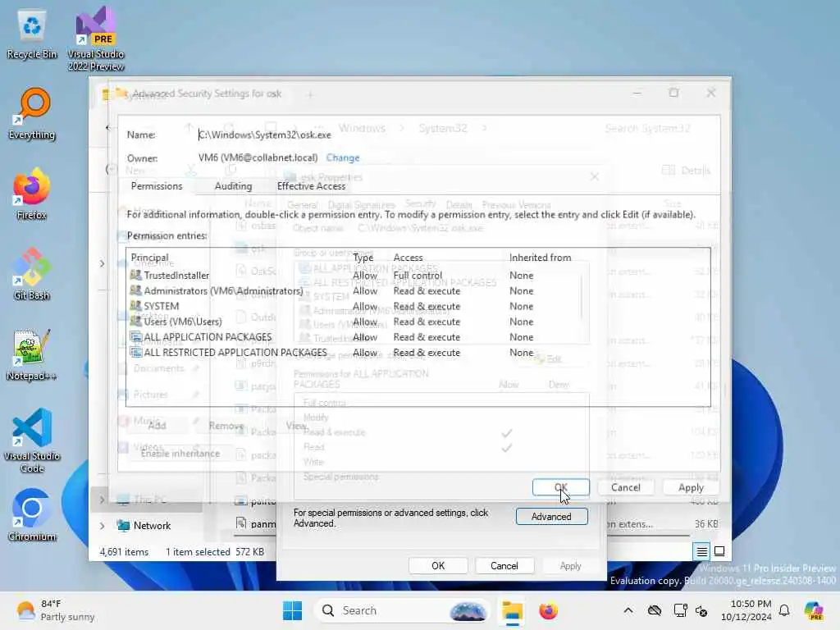This screenshot has width=840, height=630.
Task: Select the SYSTEM permission entry
Action: (418, 307)
